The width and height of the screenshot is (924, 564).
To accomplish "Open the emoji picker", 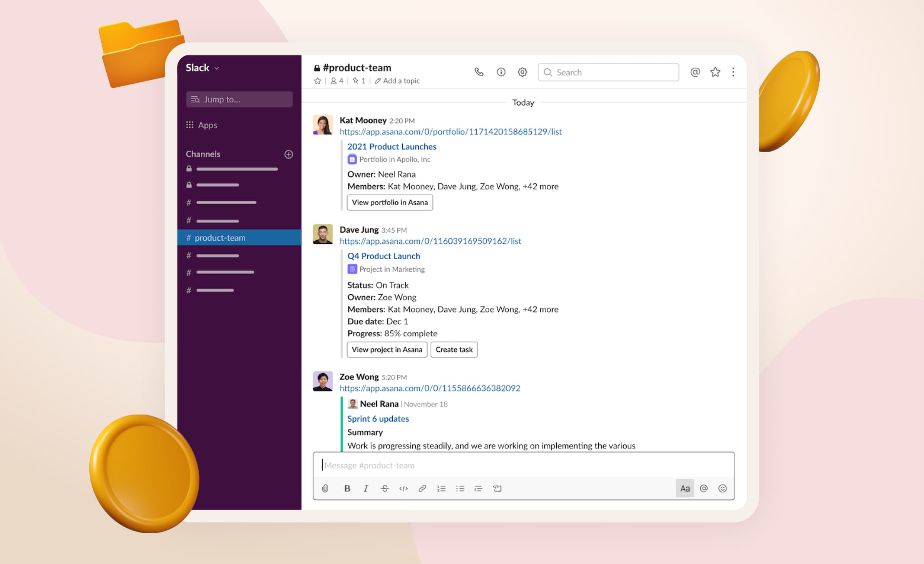I will tap(723, 488).
